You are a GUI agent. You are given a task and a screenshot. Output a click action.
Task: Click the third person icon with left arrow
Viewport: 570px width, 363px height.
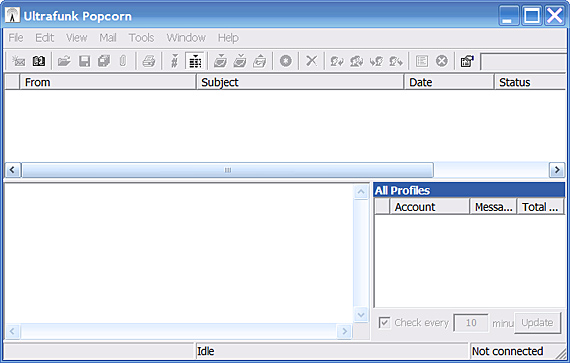(376, 61)
